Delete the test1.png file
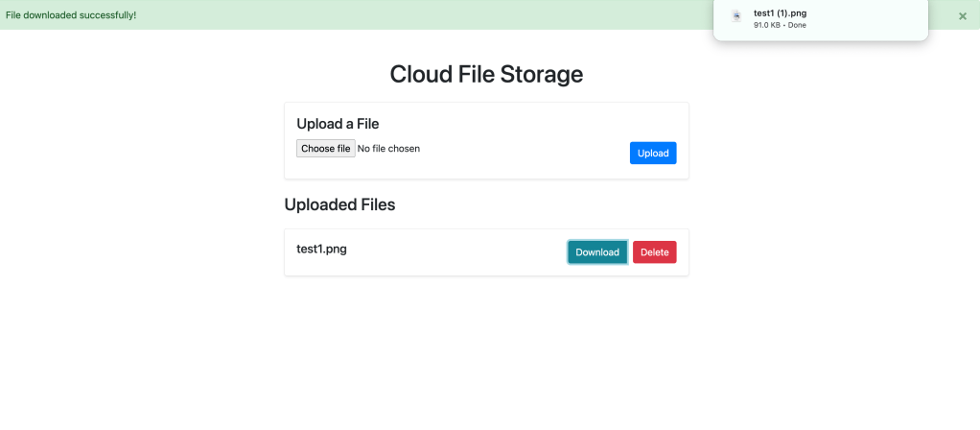 point(654,252)
